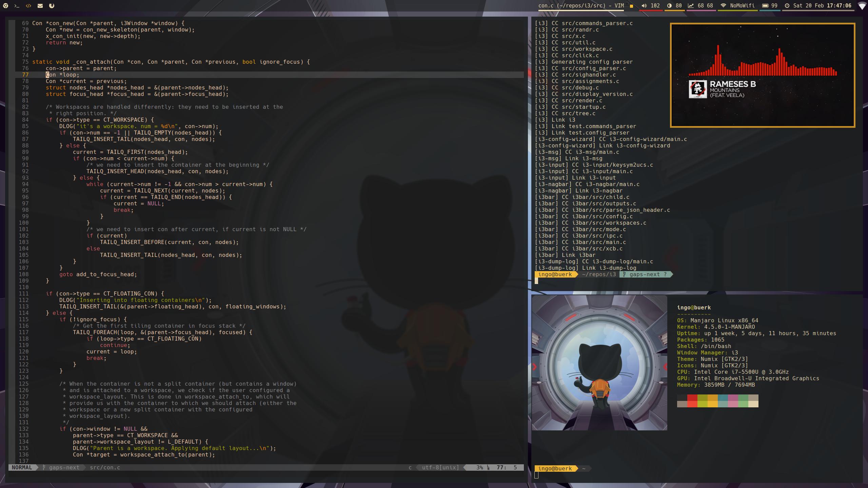Click the NORMAL mode indicator in vim statusline
This screenshot has height=488, width=868.
(22, 467)
